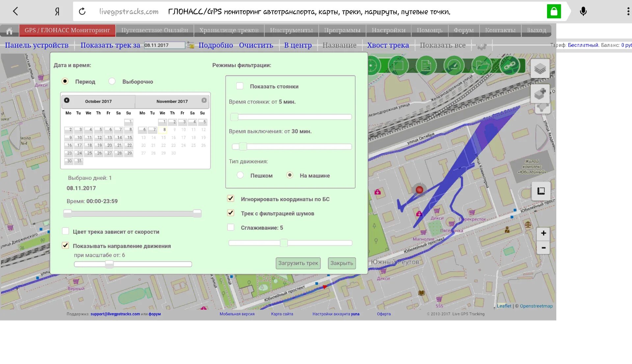Select the "Период" radio button
632x364 pixels.
(x=65, y=81)
